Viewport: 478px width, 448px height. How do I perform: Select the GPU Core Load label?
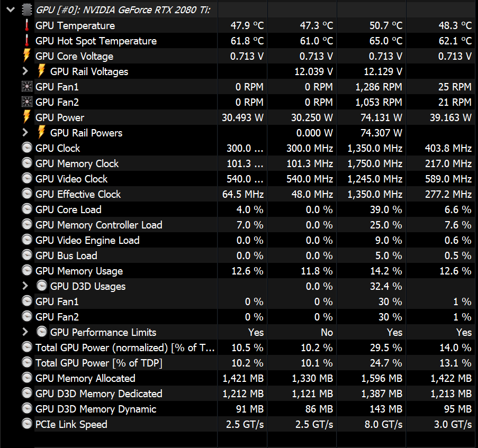click(x=68, y=209)
